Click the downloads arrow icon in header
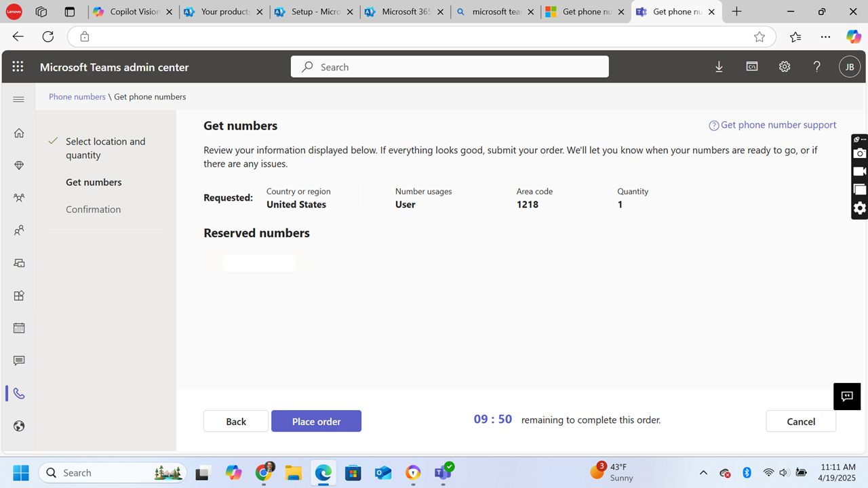 point(719,66)
